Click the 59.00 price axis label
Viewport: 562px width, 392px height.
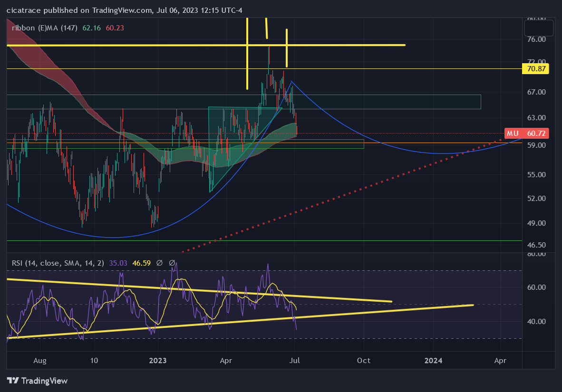click(x=536, y=145)
